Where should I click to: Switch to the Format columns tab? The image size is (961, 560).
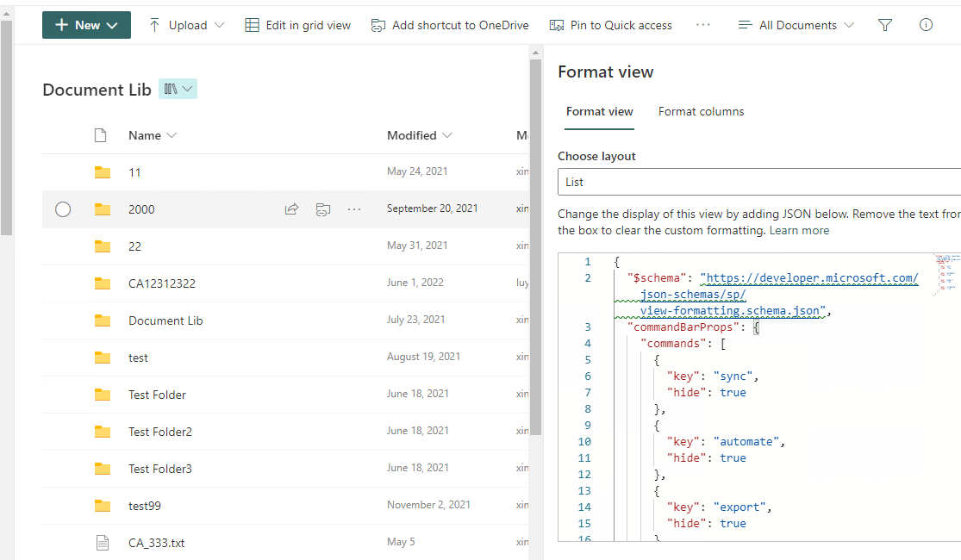701,112
